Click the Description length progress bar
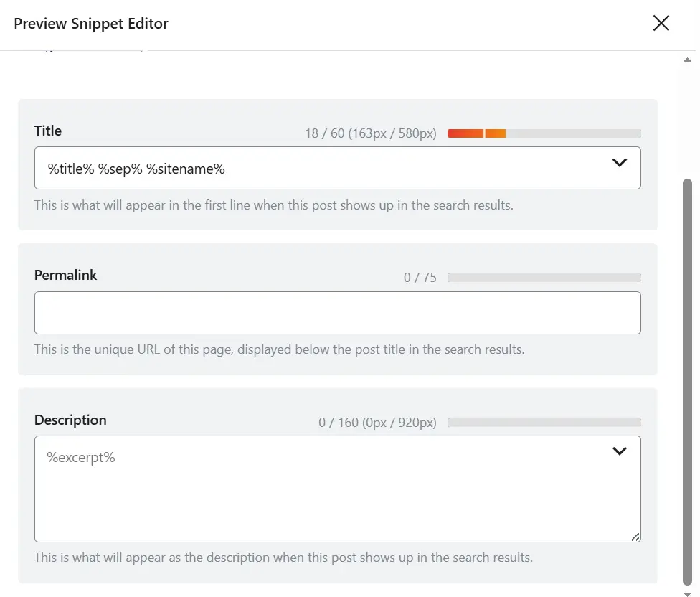This screenshot has width=700, height=597. [544, 423]
